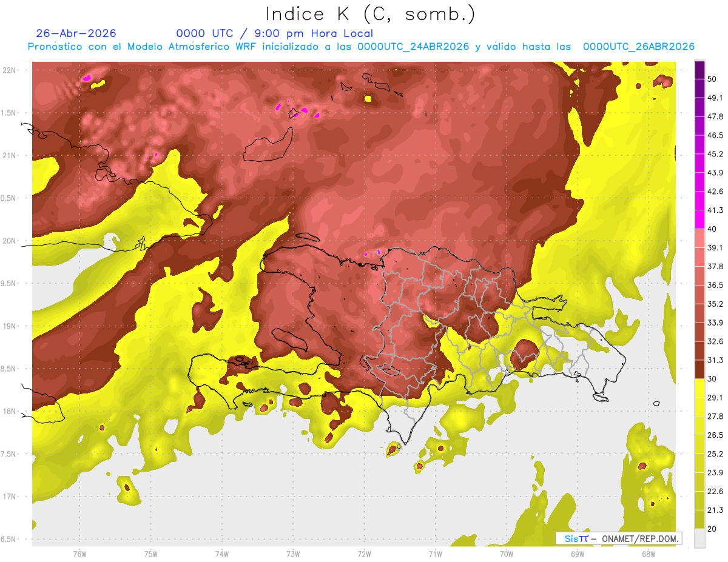Click the 72W longitude axis label
This screenshot has height=562, width=728.
tap(365, 554)
